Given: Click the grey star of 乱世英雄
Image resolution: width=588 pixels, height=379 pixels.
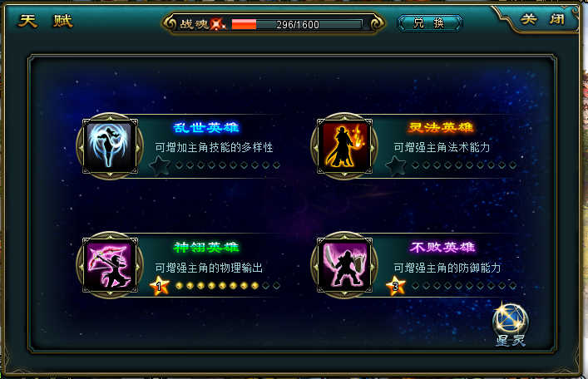Looking at the screenshot, I should coord(160,165).
